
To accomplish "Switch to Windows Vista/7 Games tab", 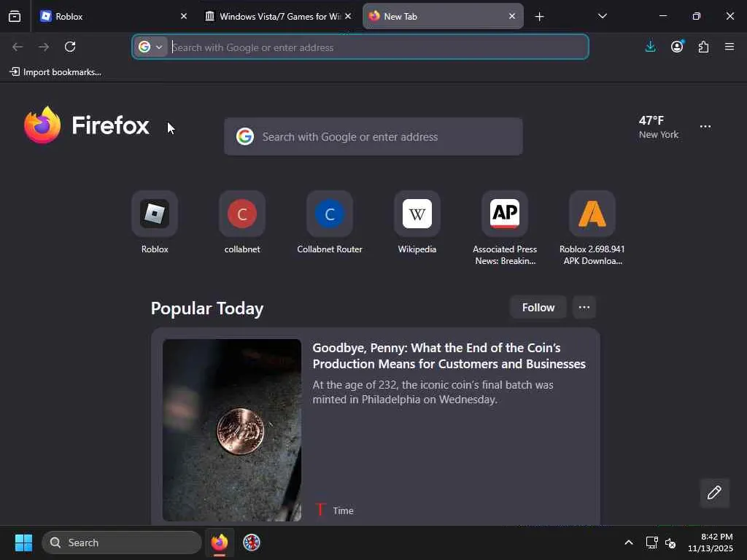I will 279,16.
